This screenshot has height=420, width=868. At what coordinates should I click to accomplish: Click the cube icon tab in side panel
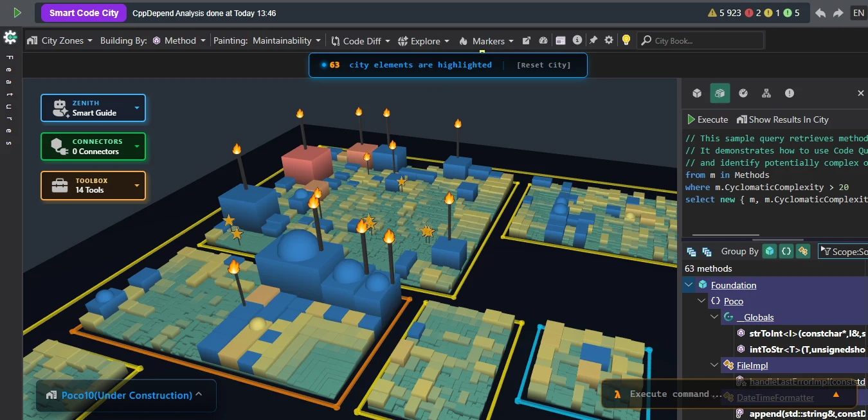pyautogui.click(x=697, y=93)
